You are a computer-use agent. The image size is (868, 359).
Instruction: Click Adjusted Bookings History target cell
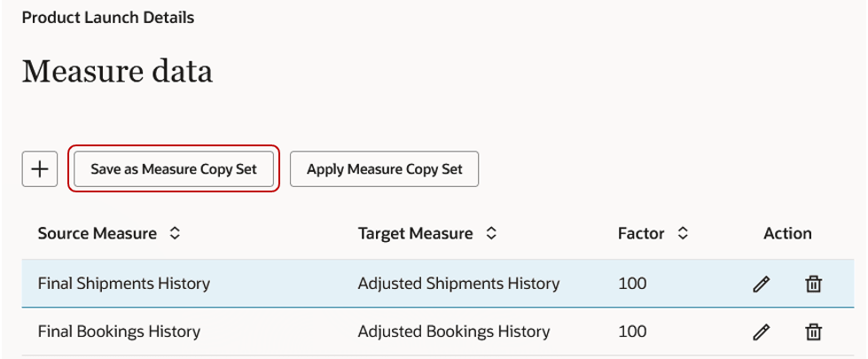click(454, 332)
